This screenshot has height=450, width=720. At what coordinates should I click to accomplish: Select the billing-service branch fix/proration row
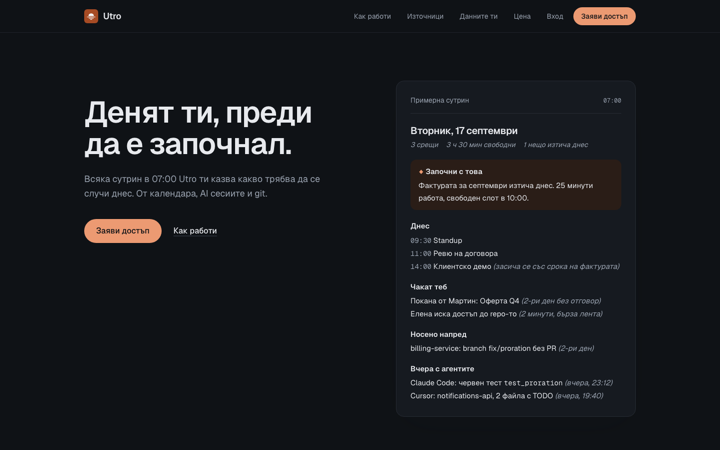[x=502, y=349]
